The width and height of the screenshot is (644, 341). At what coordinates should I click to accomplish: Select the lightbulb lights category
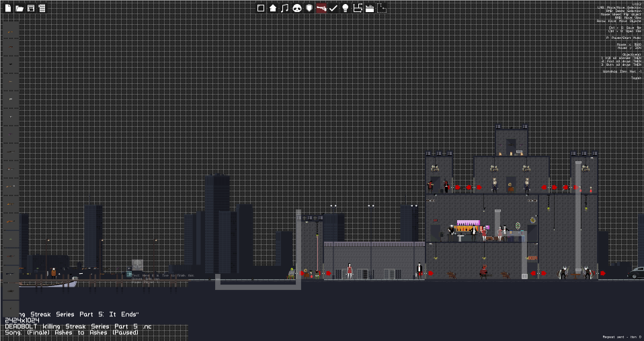point(346,8)
